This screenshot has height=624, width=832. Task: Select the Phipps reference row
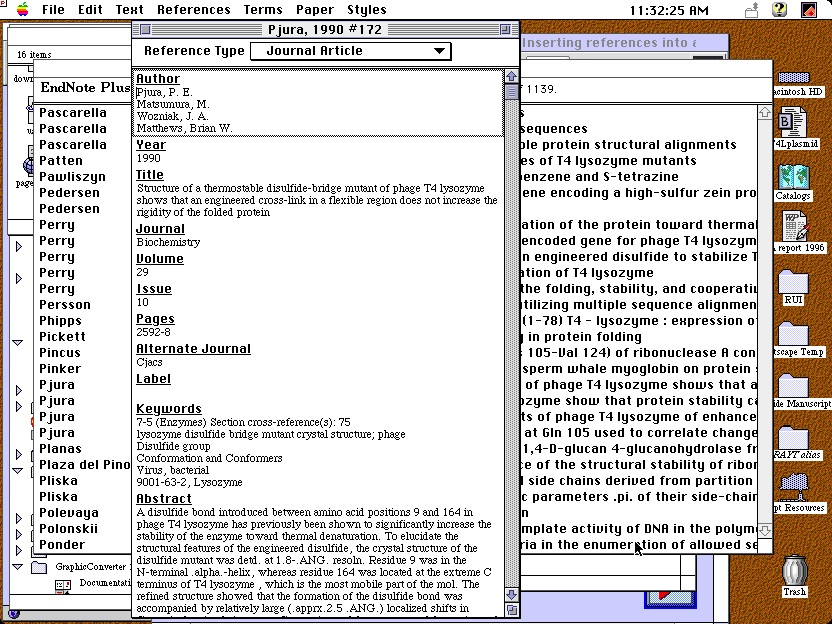[x=60, y=320]
